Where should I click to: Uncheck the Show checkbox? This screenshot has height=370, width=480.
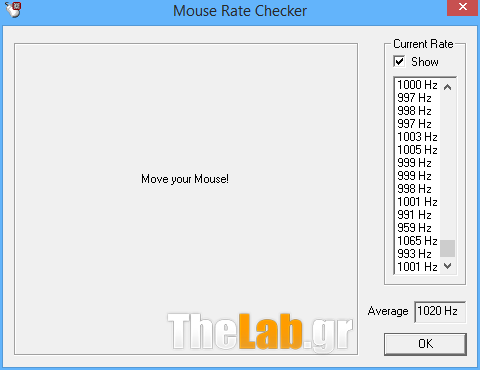click(x=399, y=61)
